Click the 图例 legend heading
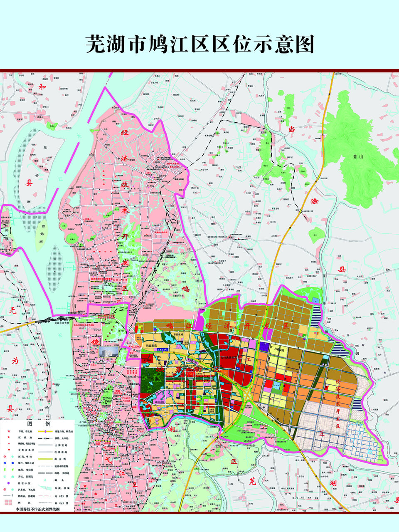 pos(39,425)
